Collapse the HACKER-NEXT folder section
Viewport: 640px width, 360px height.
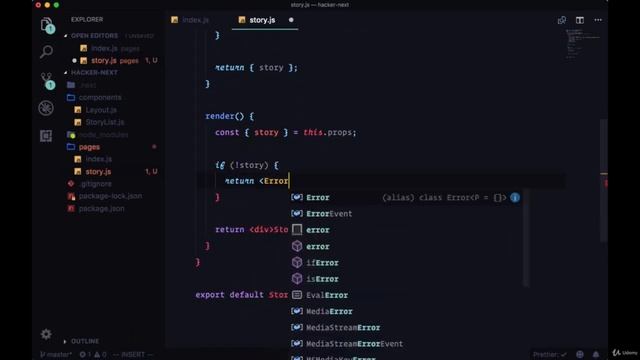(x=94, y=73)
